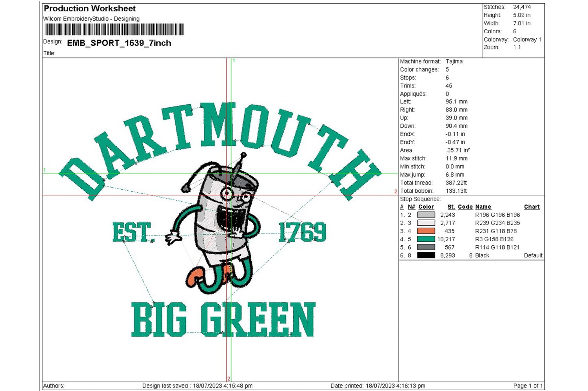Image resolution: width=588 pixels, height=391 pixels.
Task: Click the stitch count '435' in stop 3
Action: (450, 231)
